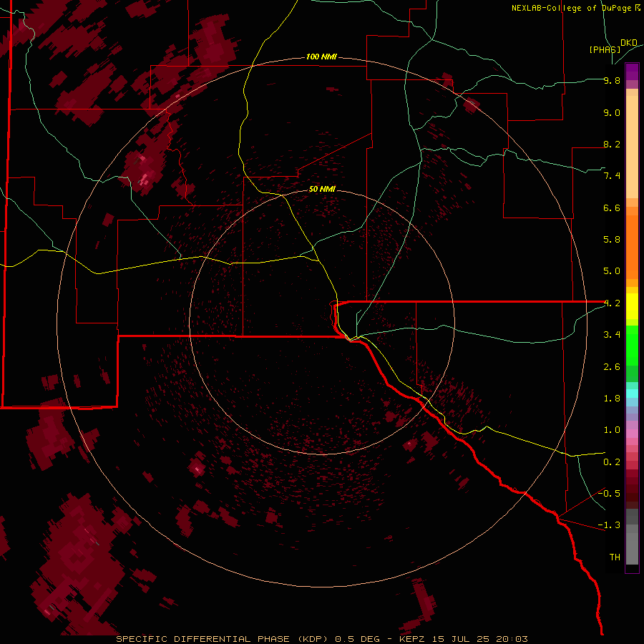Image resolution: width=644 pixels, height=644 pixels.
Task: Select the 50 NMI range ring label
Action: pyautogui.click(x=323, y=189)
